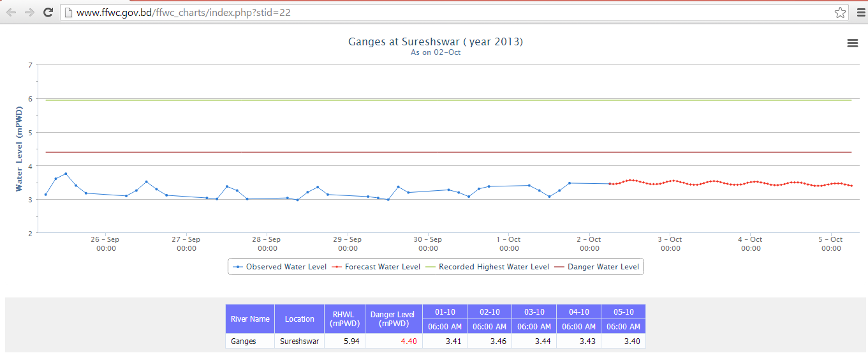Bookmark this page with star icon
The height and width of the screenshot is (353, 868).
coord(840,12)
